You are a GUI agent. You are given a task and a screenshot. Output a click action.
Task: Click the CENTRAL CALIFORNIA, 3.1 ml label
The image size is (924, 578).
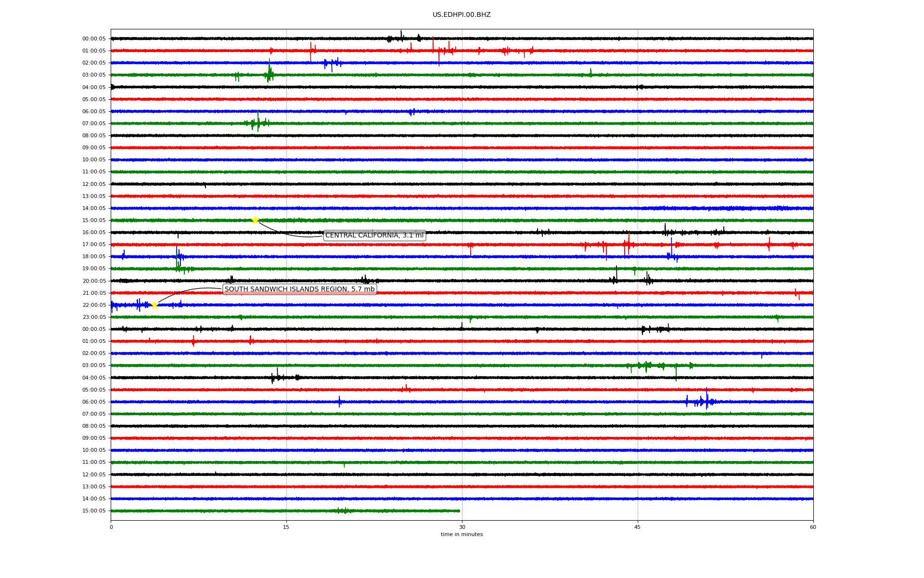[374, 235]
